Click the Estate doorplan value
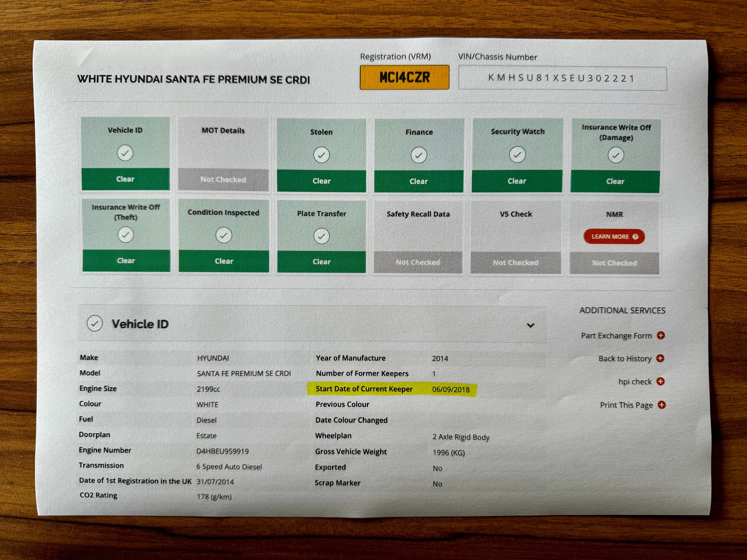This screenshot has height=560, width=747. pyautogui.click(x=206, y=435)
